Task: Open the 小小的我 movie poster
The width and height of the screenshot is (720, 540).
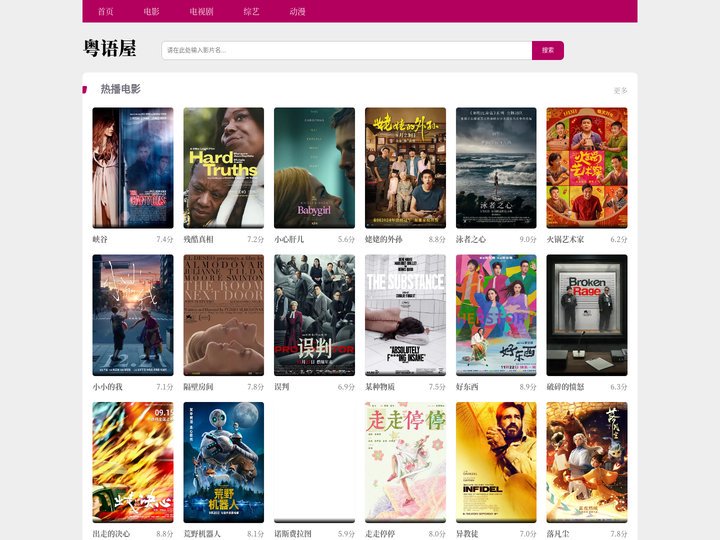Action: click(x=133, y=315)
